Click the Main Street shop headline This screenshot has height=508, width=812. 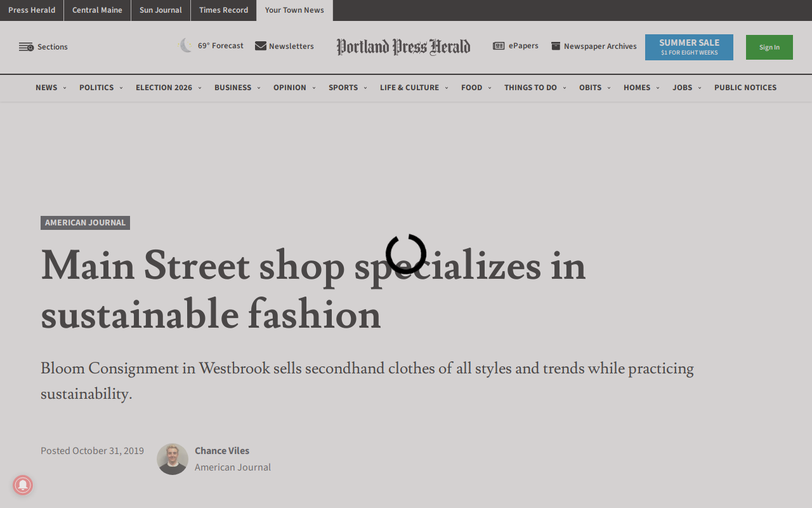pos(313,290)
